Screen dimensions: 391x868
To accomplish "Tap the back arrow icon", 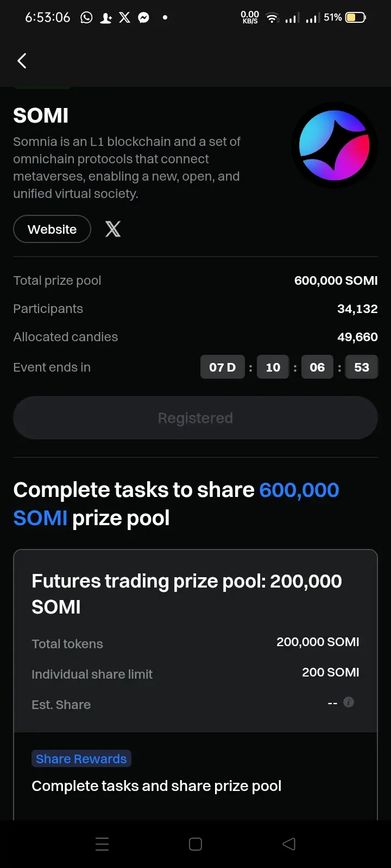I will point(22,61).
